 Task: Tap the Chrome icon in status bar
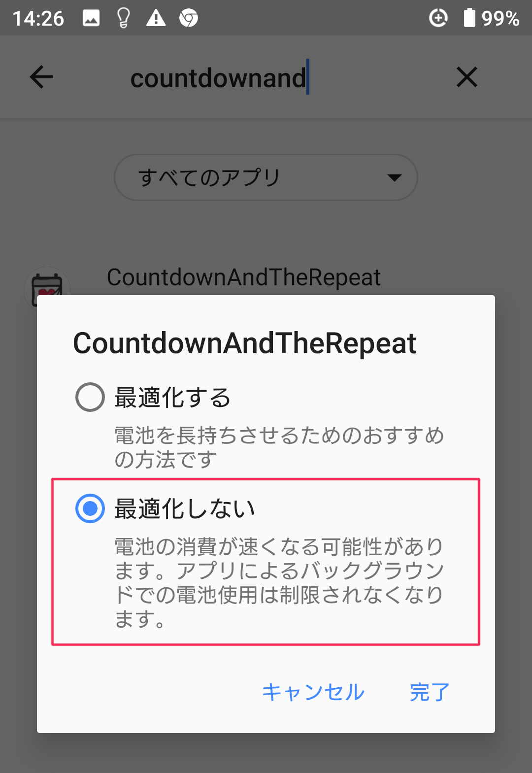pyautogui.click(x=189, y=18)
